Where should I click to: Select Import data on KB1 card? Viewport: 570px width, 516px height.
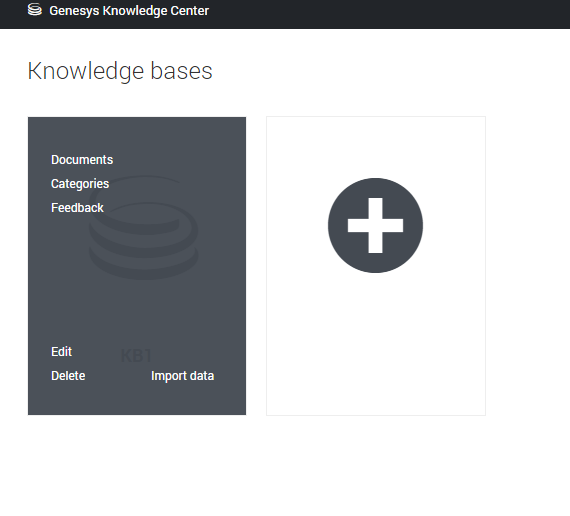coord(182,376)
